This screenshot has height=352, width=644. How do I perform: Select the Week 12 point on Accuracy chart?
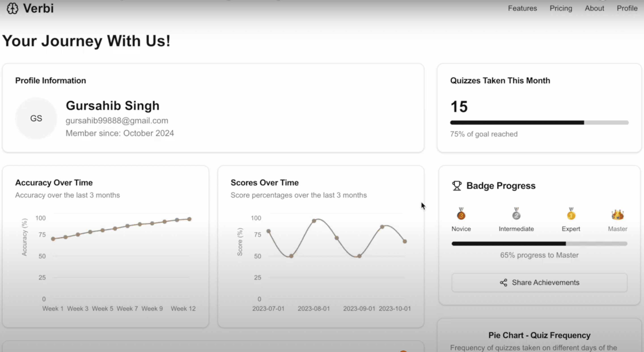coord(189,219)
